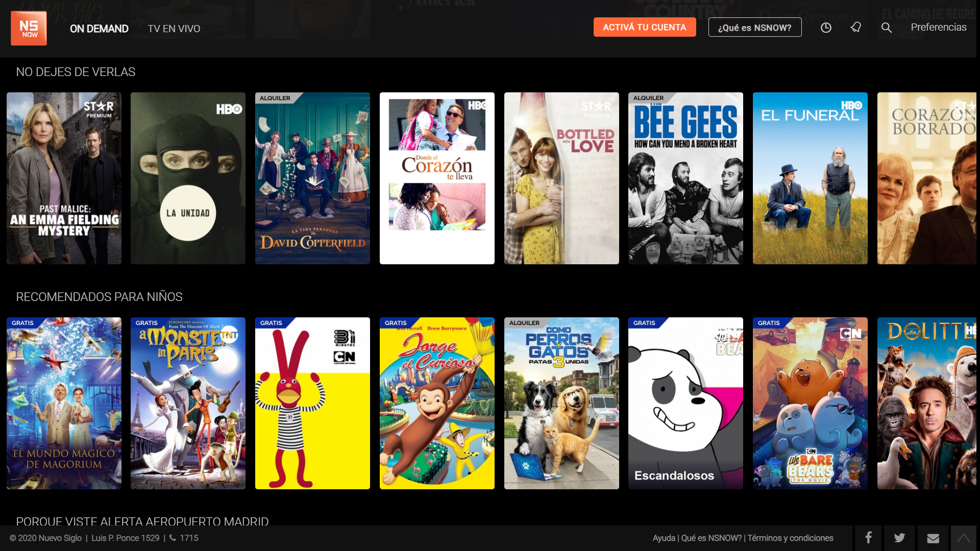
Task: Click the ¿Qué es NSNOW? button
Action: pos(755,27)
